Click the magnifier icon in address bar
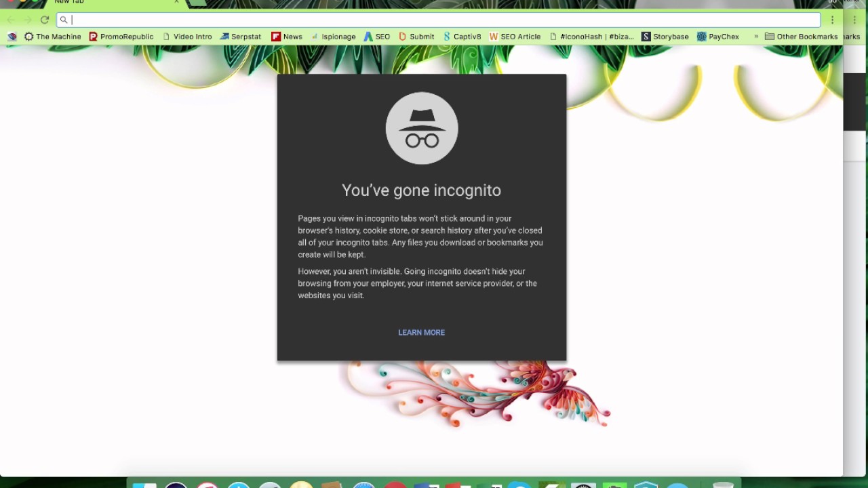 64,20
